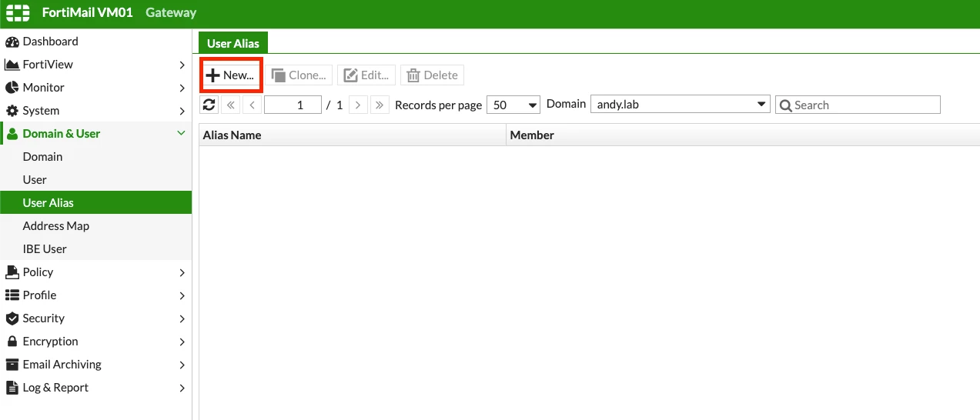Collapse the Domain & User section chevron
Viewport: 980px width, 420px height.
182,134
